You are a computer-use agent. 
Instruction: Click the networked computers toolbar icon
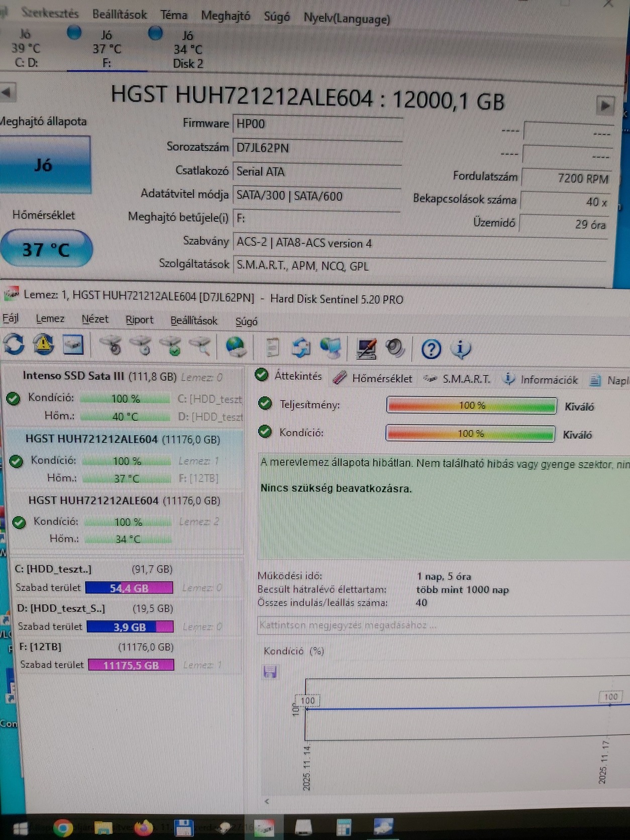coord(331,348)
